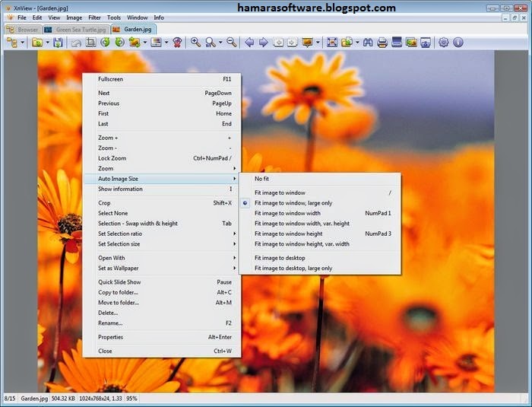Select Fit image to window height, var. width

320,244
